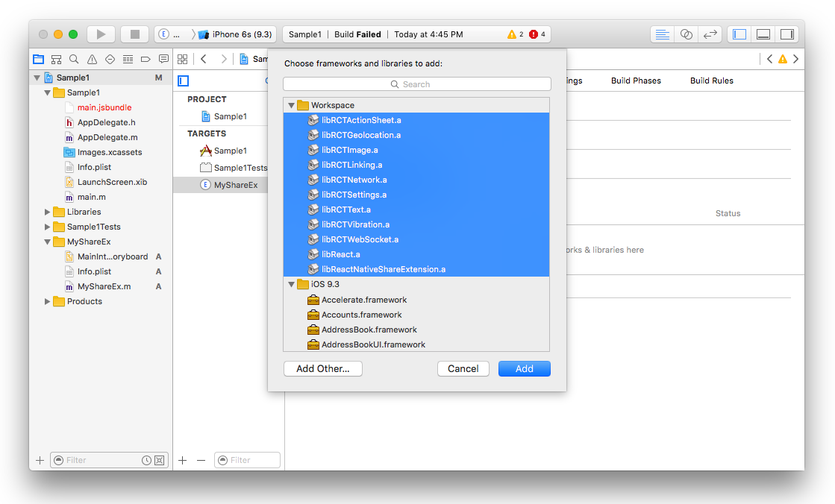Image resolution: width=835 pixels, height=504 pixels.
Task: Stop the running build
Action: 135,34
